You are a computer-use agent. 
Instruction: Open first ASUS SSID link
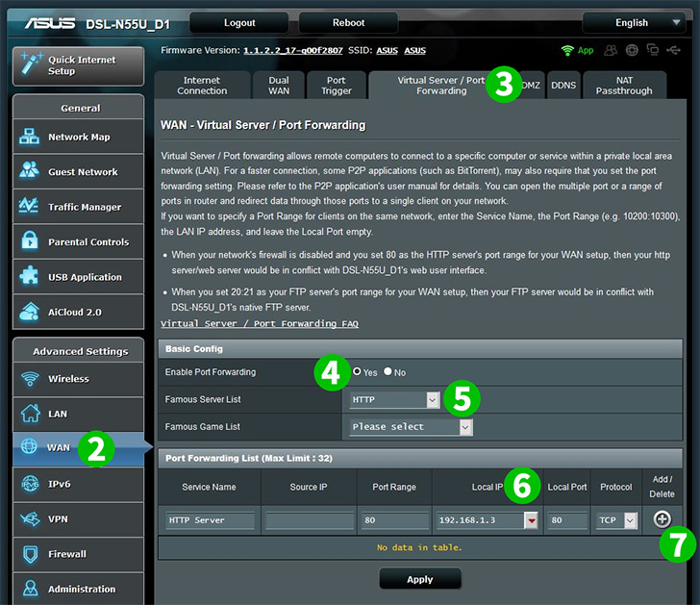pyautogui.click(x=387, y=50)
